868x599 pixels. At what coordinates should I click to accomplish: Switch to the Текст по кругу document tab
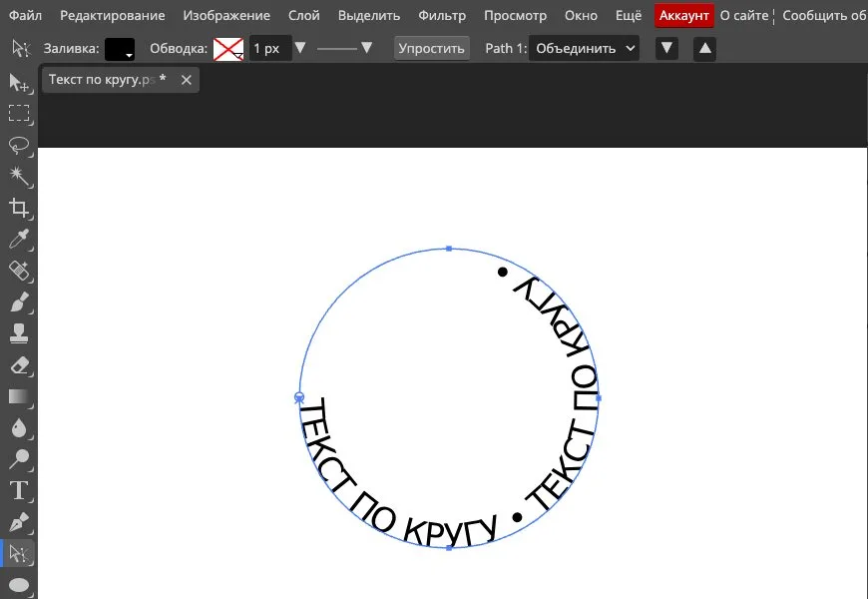click(108, 80)
